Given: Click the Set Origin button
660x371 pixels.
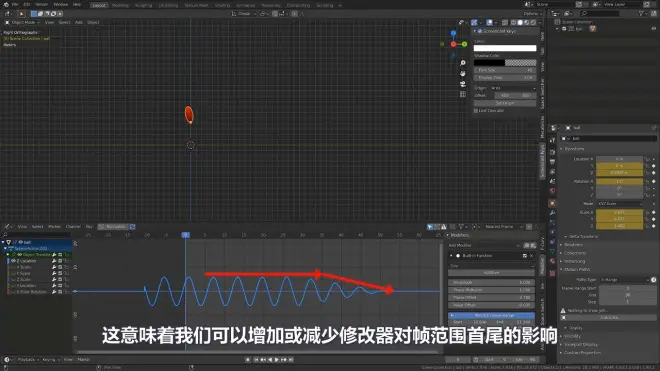Looking at the screenshot, I should [x=505, y=103].
